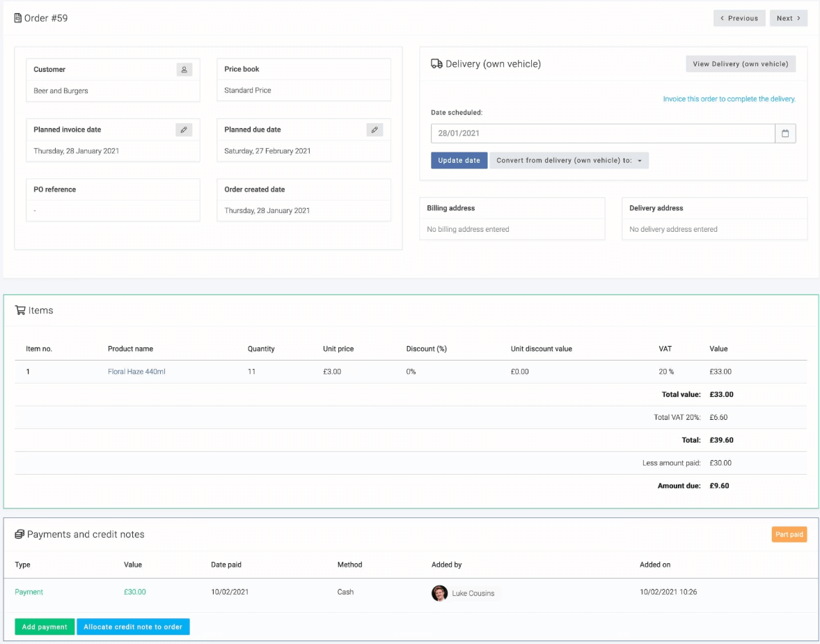Viewport: 820px width, 644px height.
Task: Open calendar picker for date scheduled
Action: point(785,133)
